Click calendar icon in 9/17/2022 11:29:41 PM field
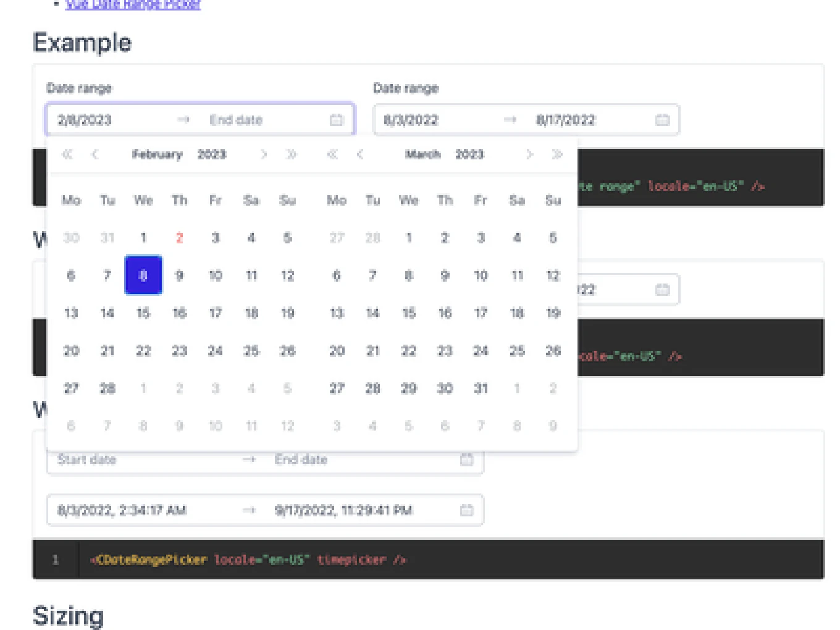 [x=467, y=510]
